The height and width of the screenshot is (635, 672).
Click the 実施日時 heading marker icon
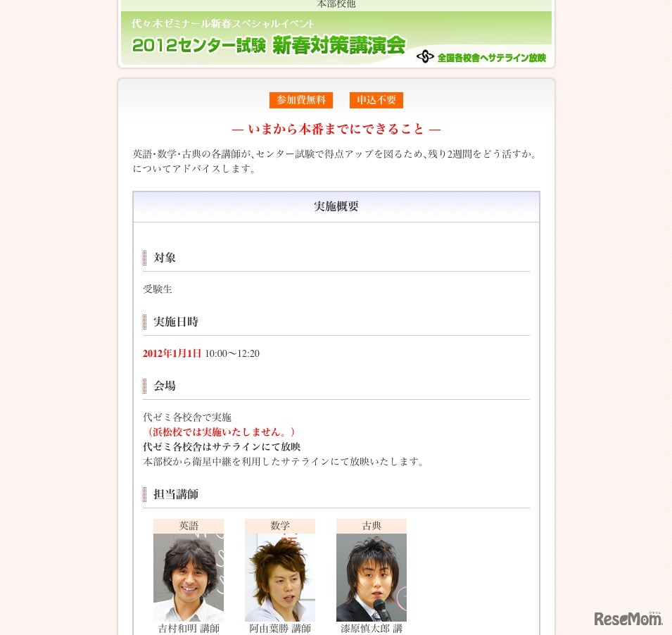pyautogui.click(x=145, y=322)
